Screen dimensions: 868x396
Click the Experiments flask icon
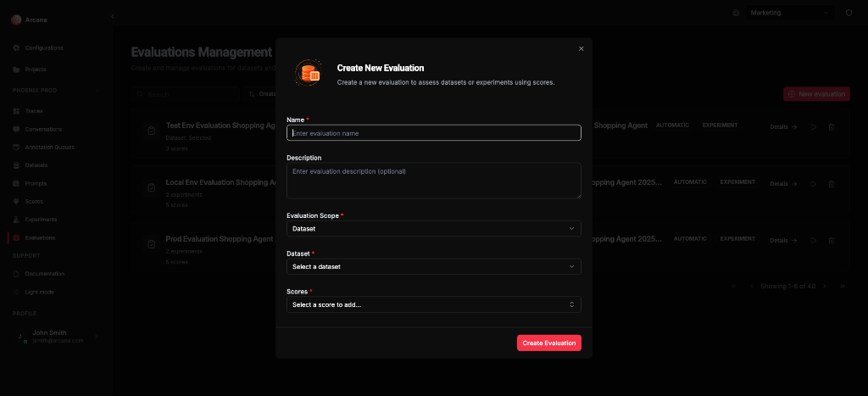[16, 220]
